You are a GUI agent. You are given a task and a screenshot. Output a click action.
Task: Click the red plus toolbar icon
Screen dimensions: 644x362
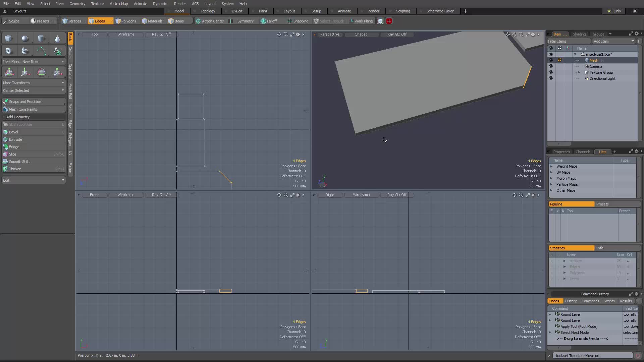389,21
